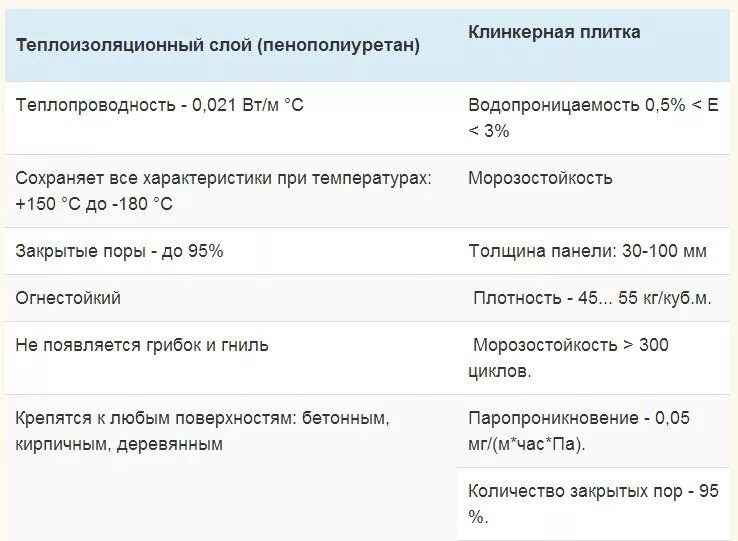Select the Теплопроводность - 0,021 Вт/м °C cell
Screen dimensions: 738x541
[x=231, y=118]
